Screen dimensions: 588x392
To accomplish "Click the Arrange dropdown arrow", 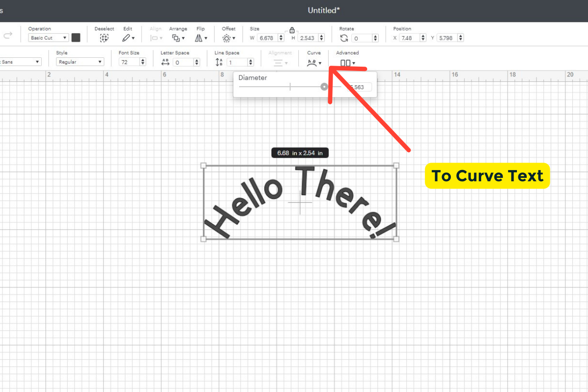I will coord(183,38).
